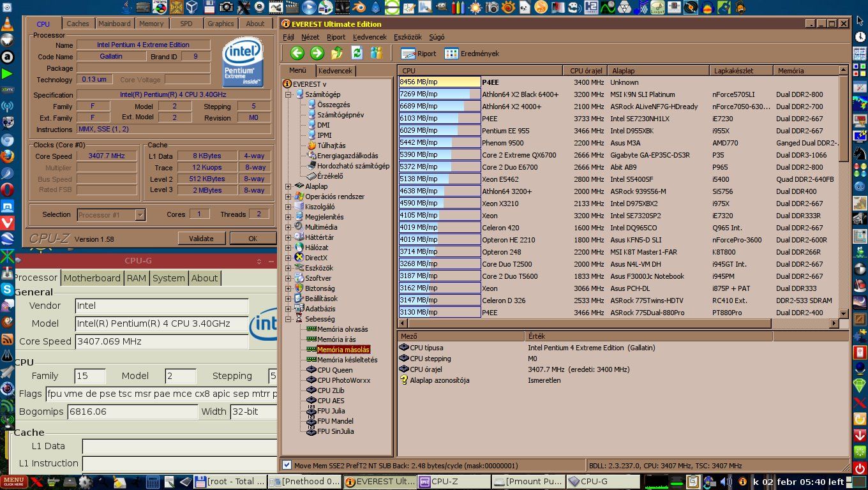Toggle checkbox in EVEREST status bar
The width and height of the screenshot is (868, 490).
287,466
